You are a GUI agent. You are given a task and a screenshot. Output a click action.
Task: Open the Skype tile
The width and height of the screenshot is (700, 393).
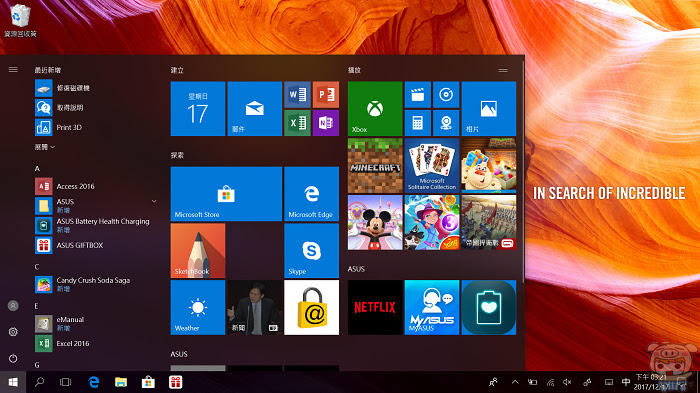311,251
